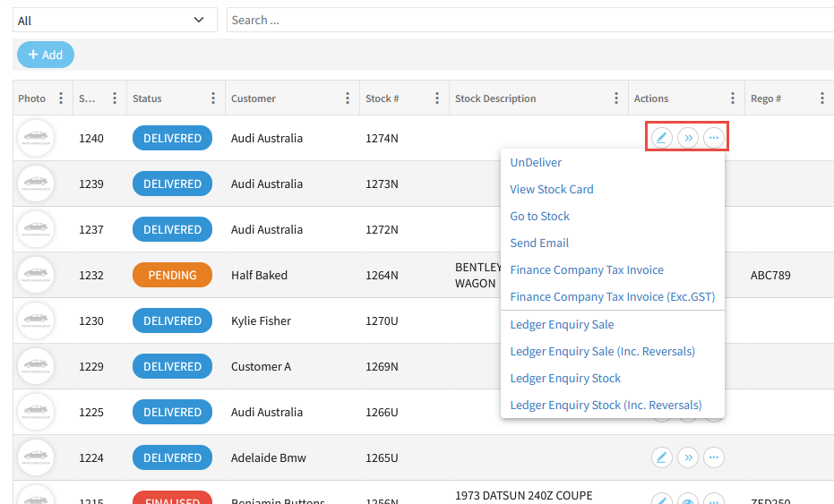Focus the Search input field
This screenshot has width=834, height=504.
click(x=529, y=21)
